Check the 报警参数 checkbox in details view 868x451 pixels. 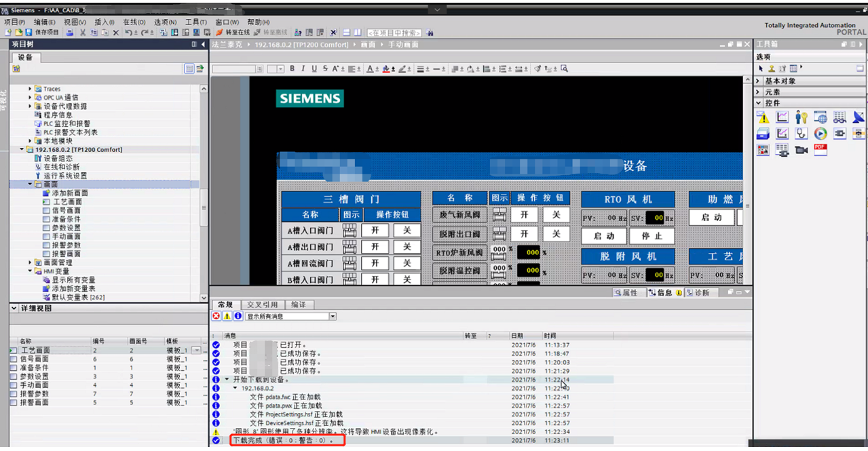(x=14, y=394)
